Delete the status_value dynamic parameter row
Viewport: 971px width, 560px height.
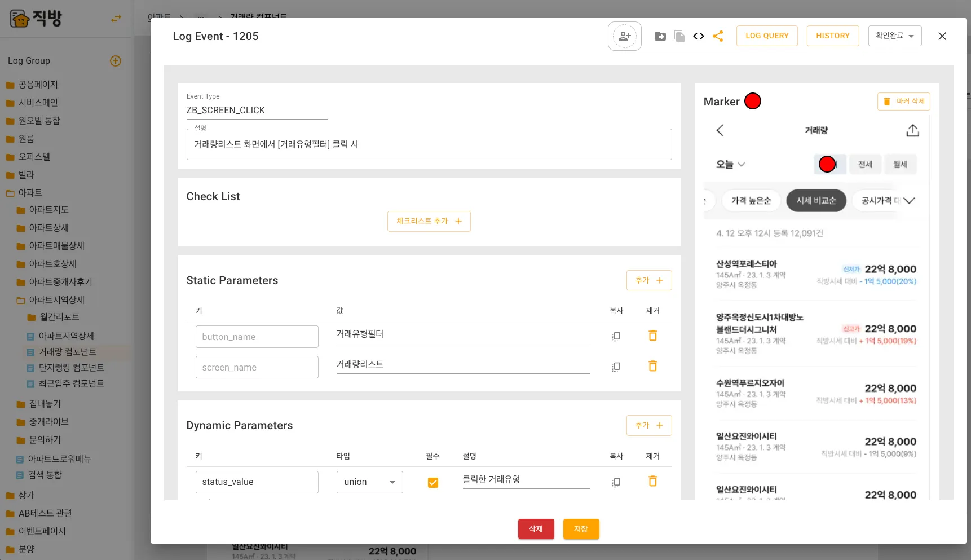tap(653, 481)
